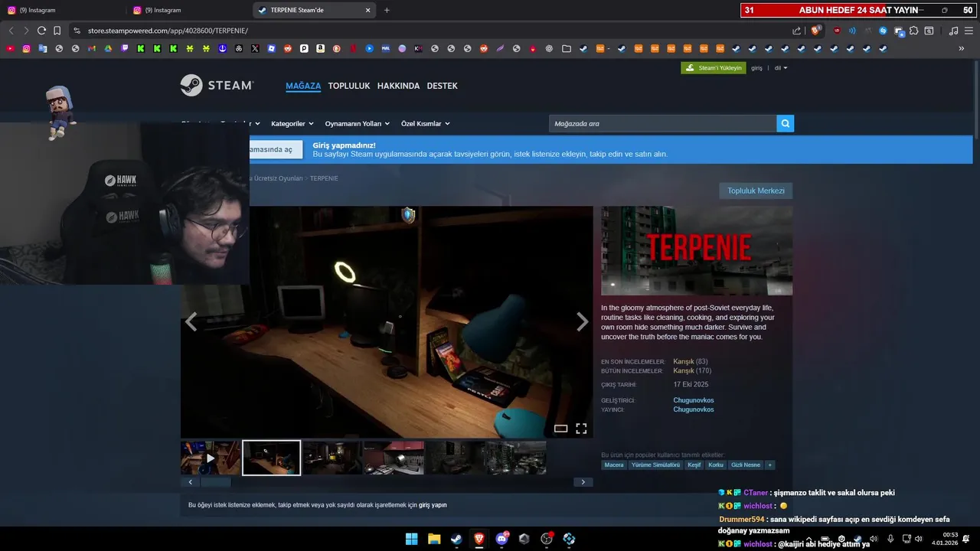Open the YouTube bookmark in bookmarks bar
Viewport: 980px width, 551px height.
pyautogui.click(x=10, y=48)
